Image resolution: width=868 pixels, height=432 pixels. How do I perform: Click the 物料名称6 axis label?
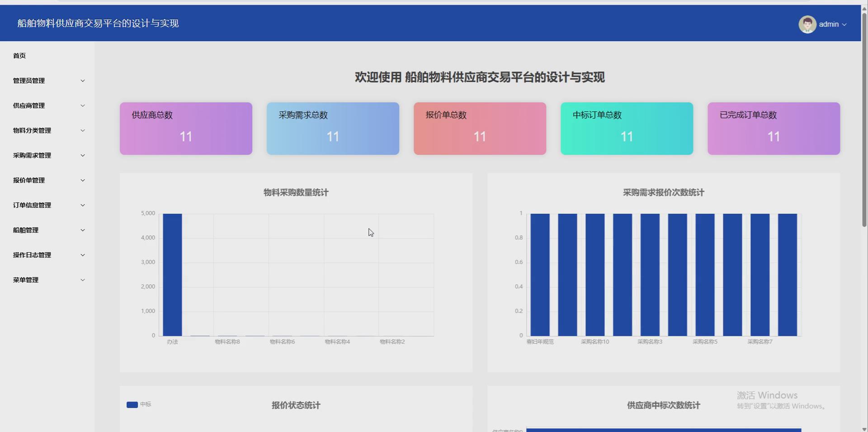pos(282,342)
